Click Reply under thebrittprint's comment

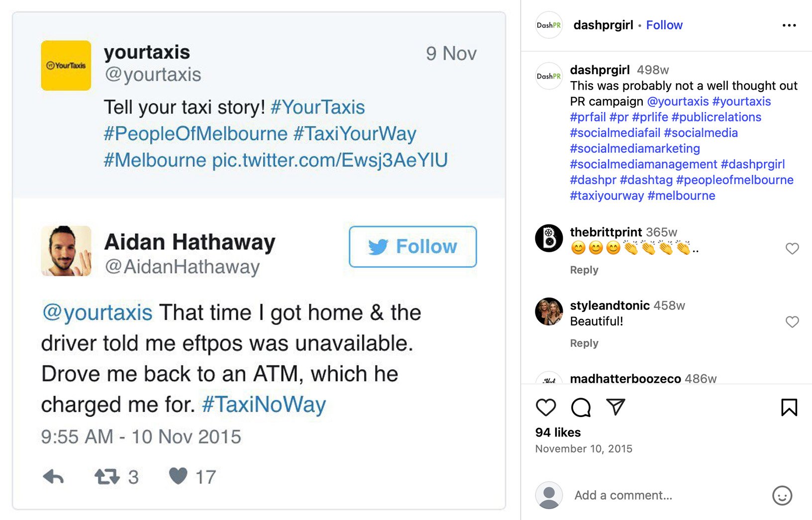point(584,270)
